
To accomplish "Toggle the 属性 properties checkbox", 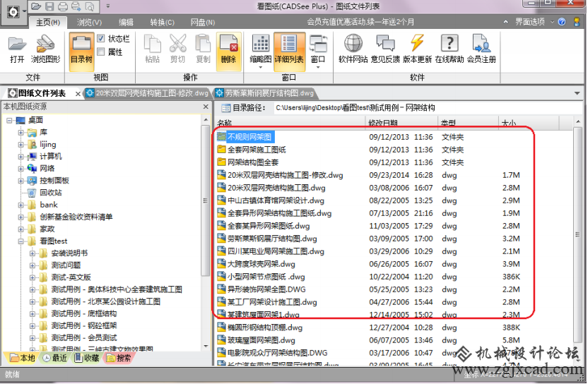I will coord(101,52).
